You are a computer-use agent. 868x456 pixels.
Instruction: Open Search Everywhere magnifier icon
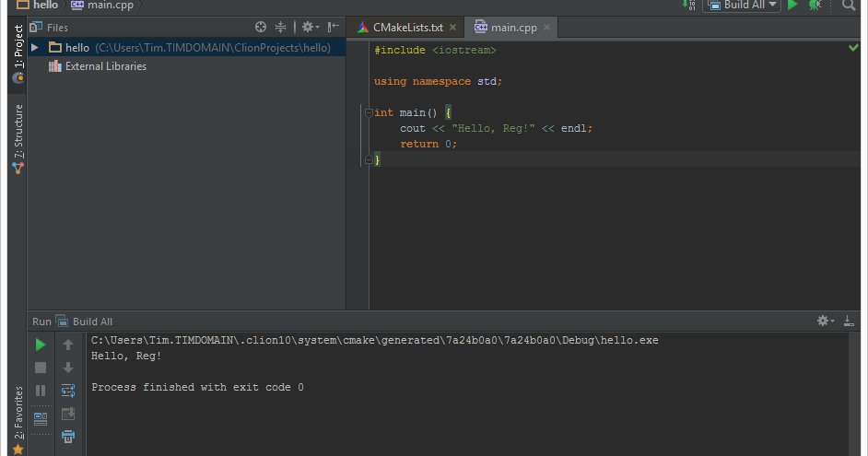848,5
